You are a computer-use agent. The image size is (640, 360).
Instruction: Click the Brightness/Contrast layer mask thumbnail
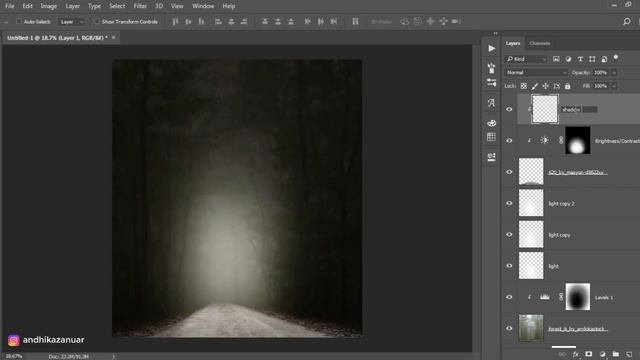(x=578, y=140)
